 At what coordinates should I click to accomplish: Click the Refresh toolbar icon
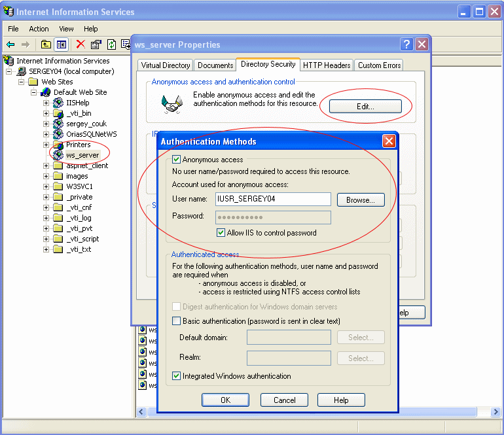click(111, 44)
